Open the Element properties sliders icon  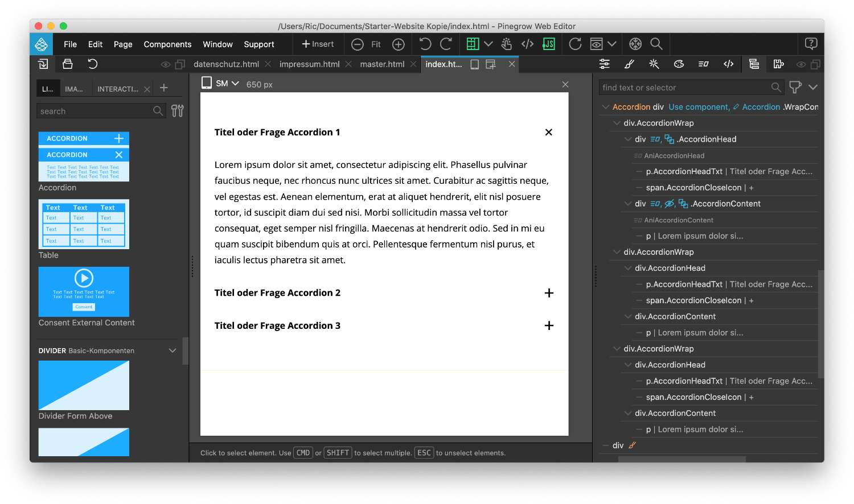click(605, 64)
